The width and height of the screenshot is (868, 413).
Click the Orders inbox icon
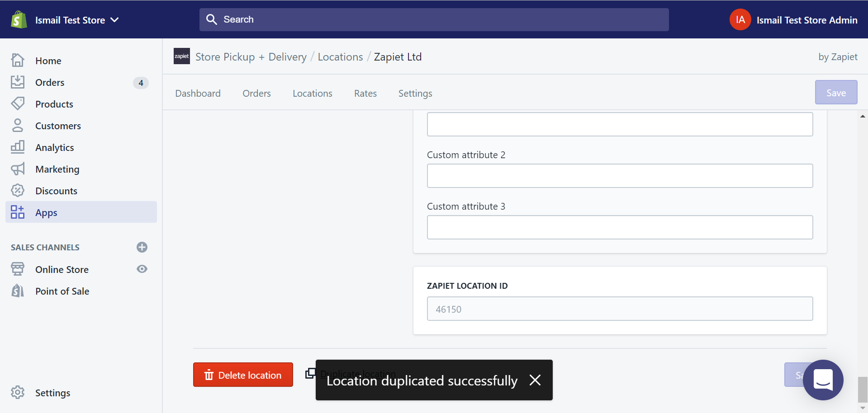click(18, 82)
